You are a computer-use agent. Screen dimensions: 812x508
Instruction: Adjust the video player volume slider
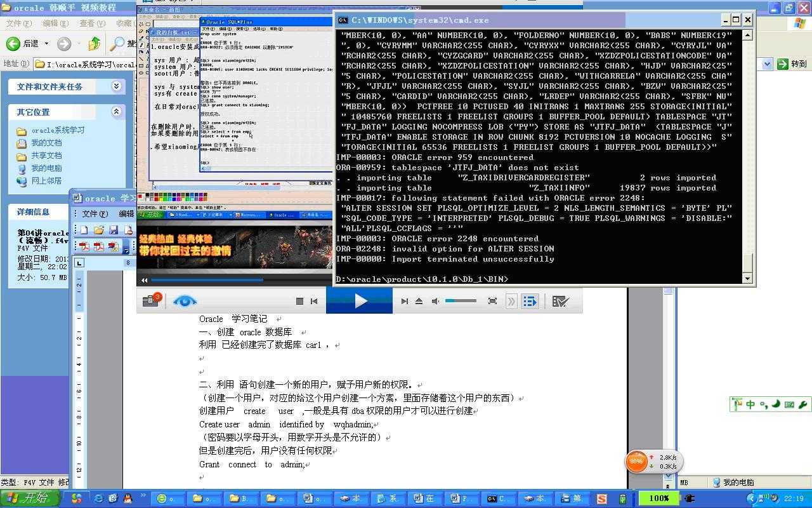coord(461,301)
